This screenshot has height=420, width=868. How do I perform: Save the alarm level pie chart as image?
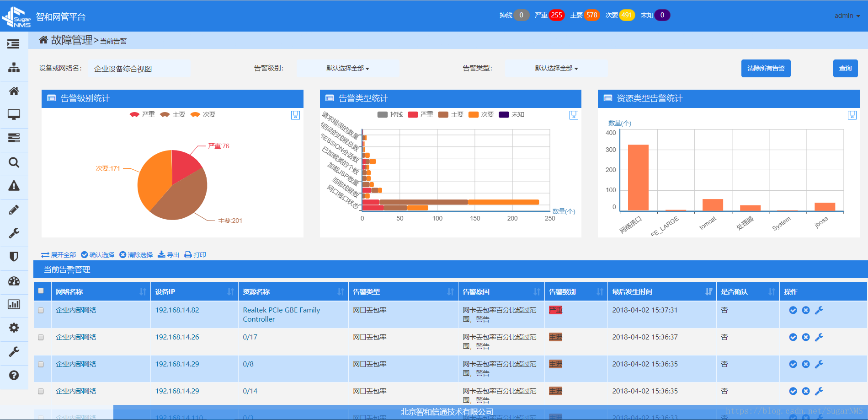pyautogui.click(x=295, y=115)
